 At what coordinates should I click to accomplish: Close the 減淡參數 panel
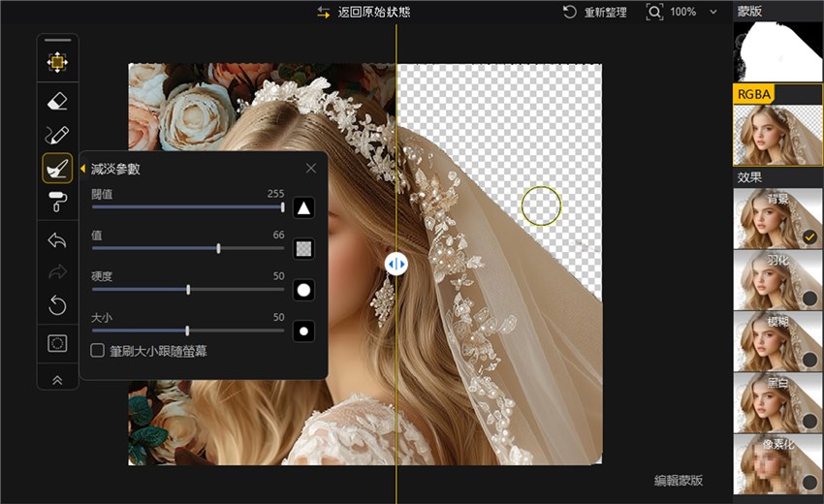pyautogui.click(x=311, y=169)
